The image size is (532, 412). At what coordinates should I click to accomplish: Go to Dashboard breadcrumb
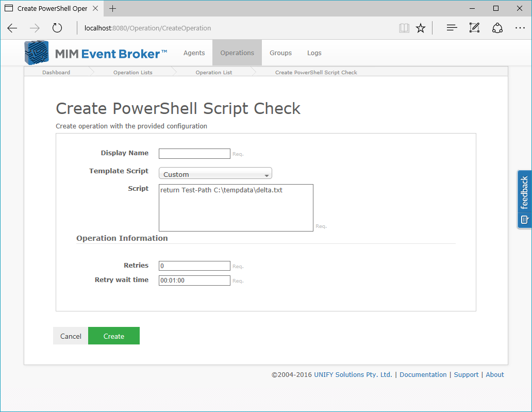[56, 72]
